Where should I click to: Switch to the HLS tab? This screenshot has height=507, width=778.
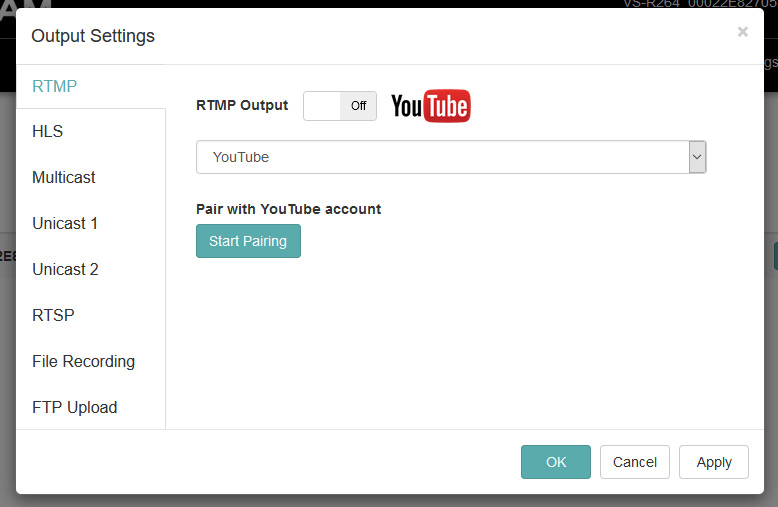pyautogui.click(x=48, y=132)
